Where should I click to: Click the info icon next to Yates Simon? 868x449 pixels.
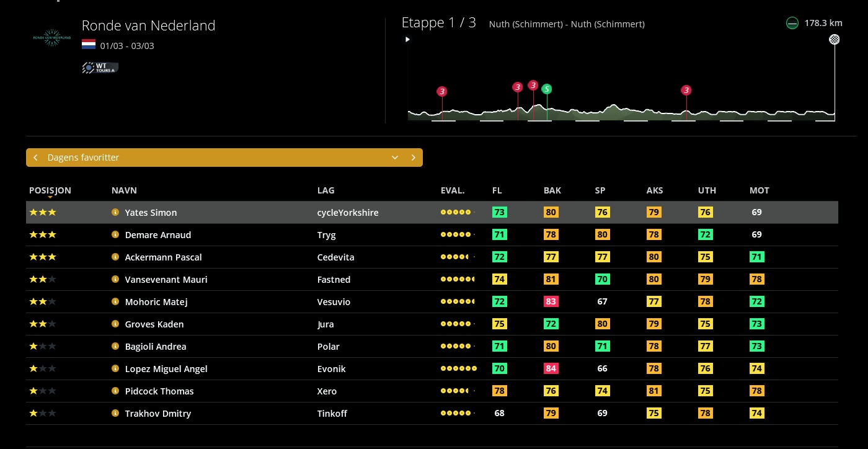pyautogui.click(x=115, y=212)
